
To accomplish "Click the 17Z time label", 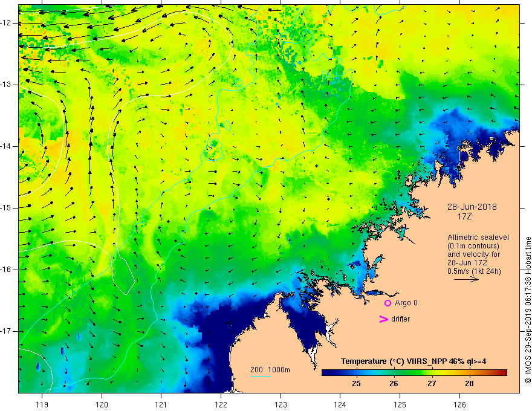I will point(464,216).
